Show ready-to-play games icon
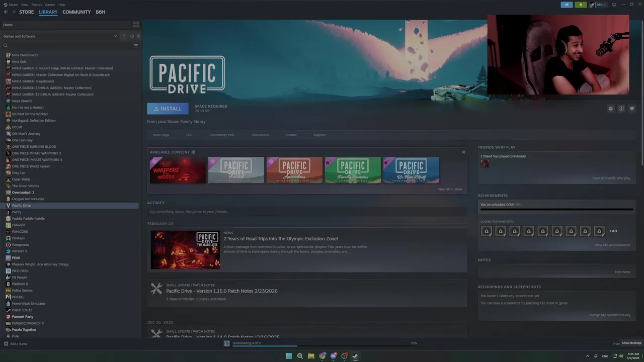644x362 pixels. coord(138,36)
